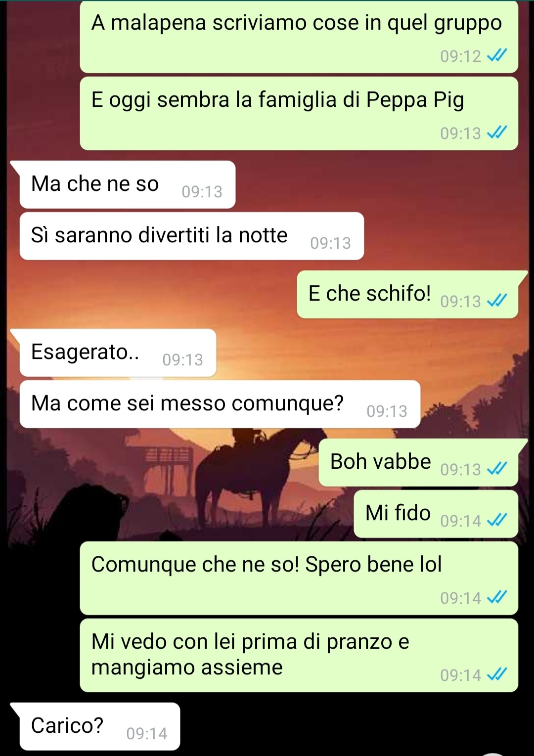Tap the 09:13 timestamp next to 'Esagerato..'
534x756 pixels.
(183, 359)
